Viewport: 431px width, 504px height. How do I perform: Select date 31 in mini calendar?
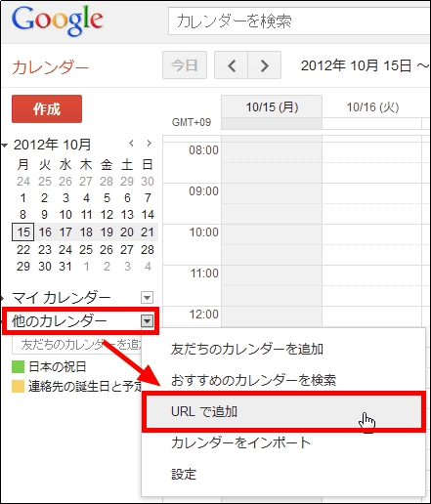pyautogui.click(x=65, y=267)
